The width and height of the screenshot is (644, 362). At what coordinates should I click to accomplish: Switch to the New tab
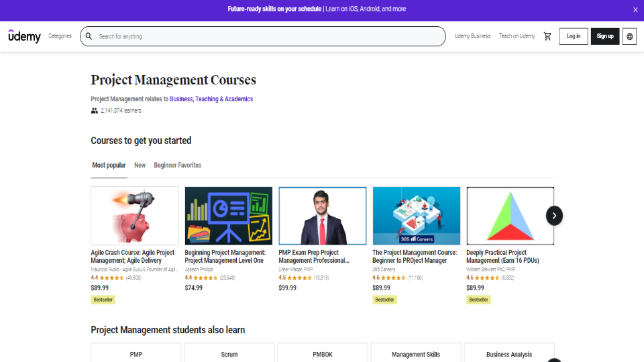pos(140,165)
